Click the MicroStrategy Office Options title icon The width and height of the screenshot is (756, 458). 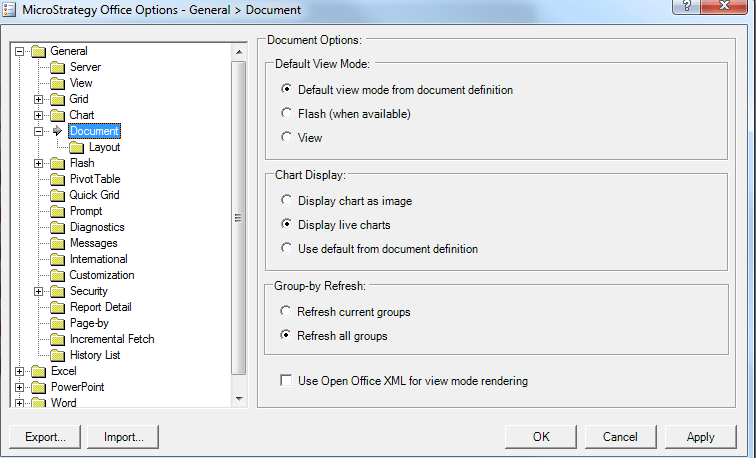(x=9, y=10)
